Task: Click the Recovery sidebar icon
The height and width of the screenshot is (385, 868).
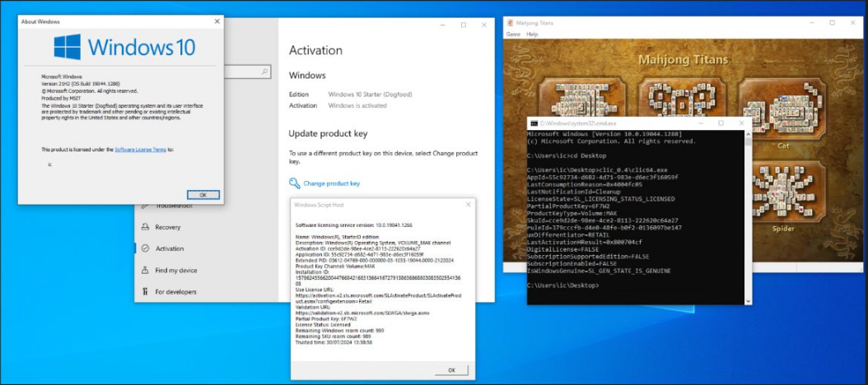Action: point(145,227)
